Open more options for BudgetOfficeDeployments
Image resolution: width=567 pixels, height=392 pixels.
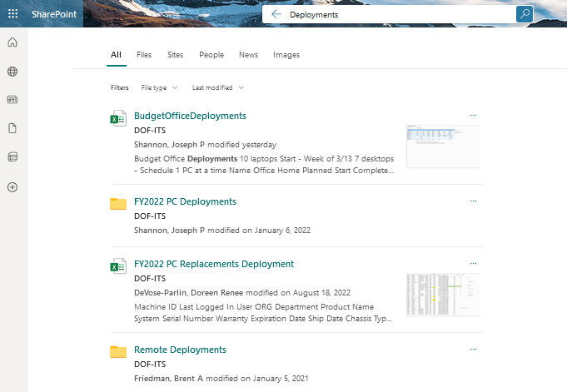(474, 116)
